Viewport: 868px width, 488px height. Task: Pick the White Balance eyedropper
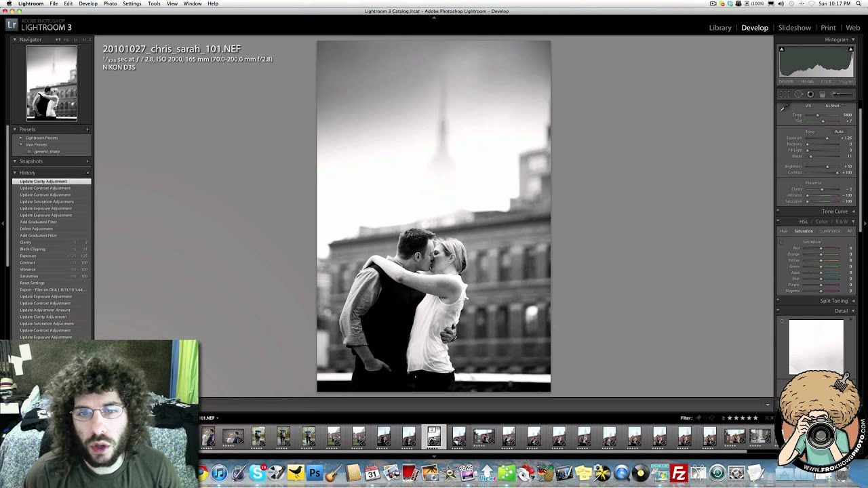point(783,108)
